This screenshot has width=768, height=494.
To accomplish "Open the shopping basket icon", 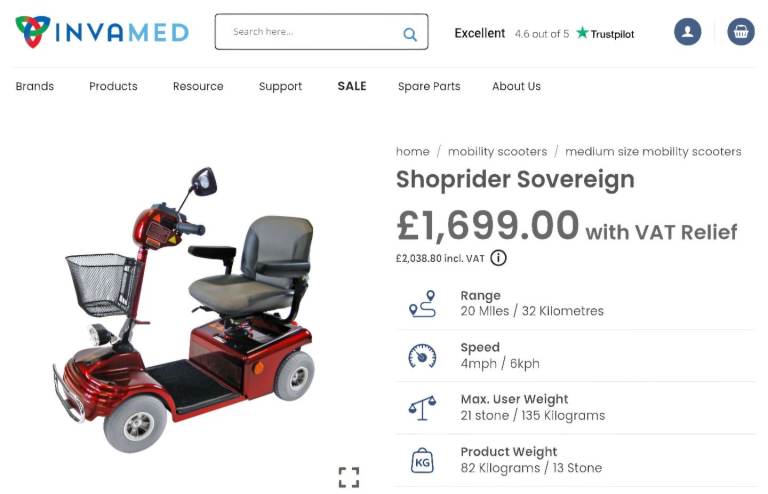I will 741,32.
